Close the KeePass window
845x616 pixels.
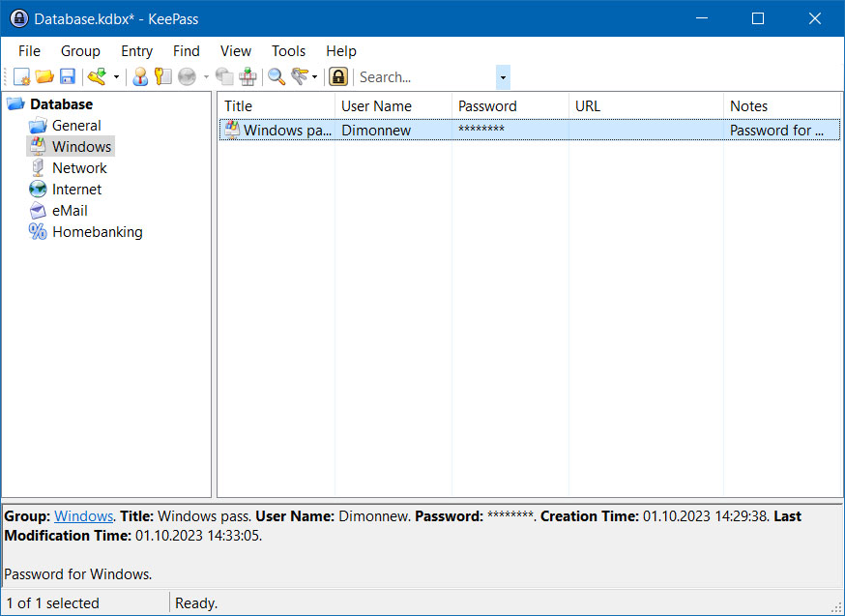click(x=815, y=18)
